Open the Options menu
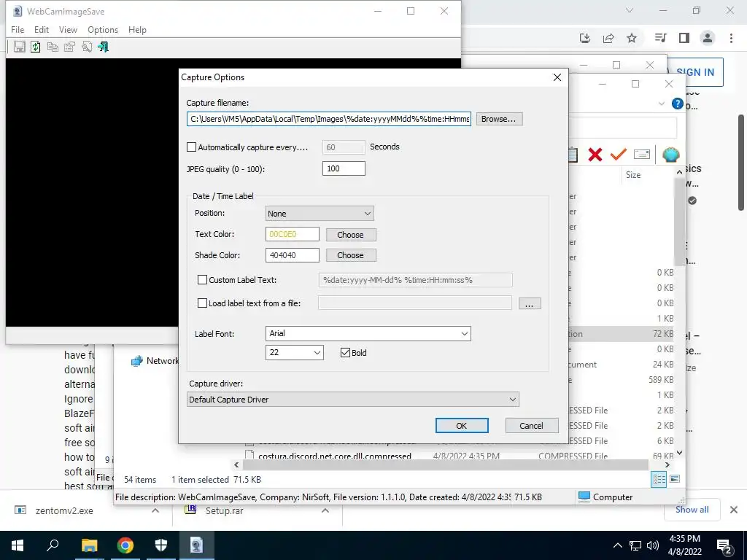The image size is (747, 560). click(x=103, y=29)
